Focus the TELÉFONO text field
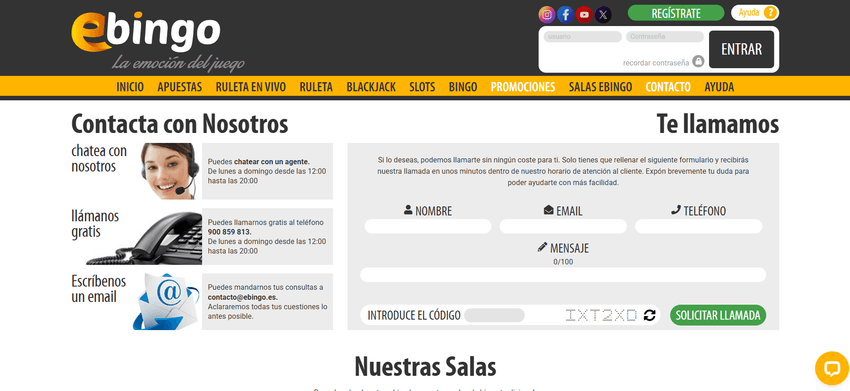850x391 pixels. 698,227
